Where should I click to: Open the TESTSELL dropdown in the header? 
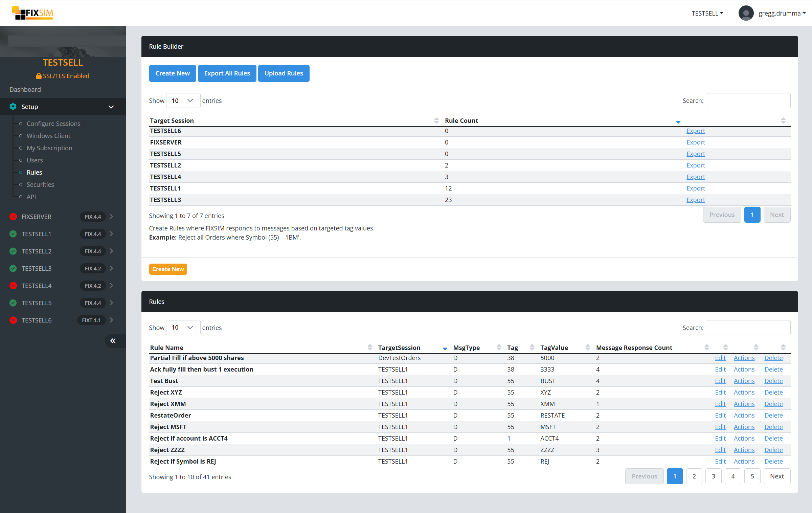(707, 13)
